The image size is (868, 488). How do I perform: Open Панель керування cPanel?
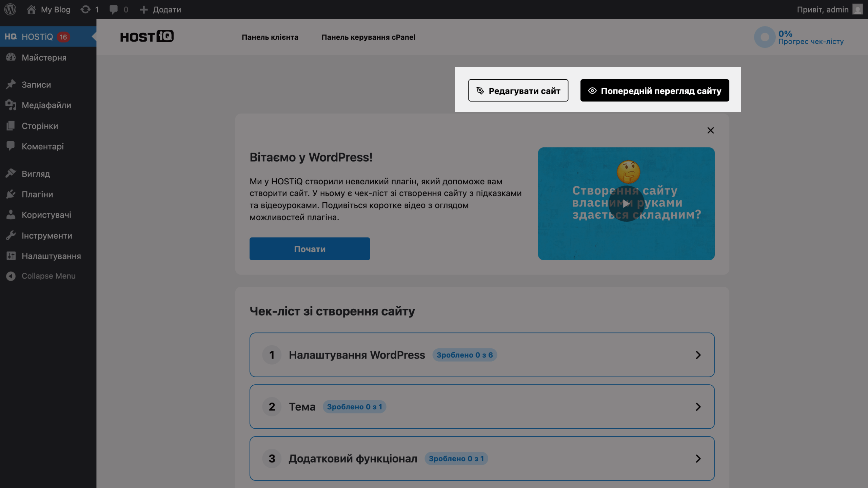pos(368,37)
